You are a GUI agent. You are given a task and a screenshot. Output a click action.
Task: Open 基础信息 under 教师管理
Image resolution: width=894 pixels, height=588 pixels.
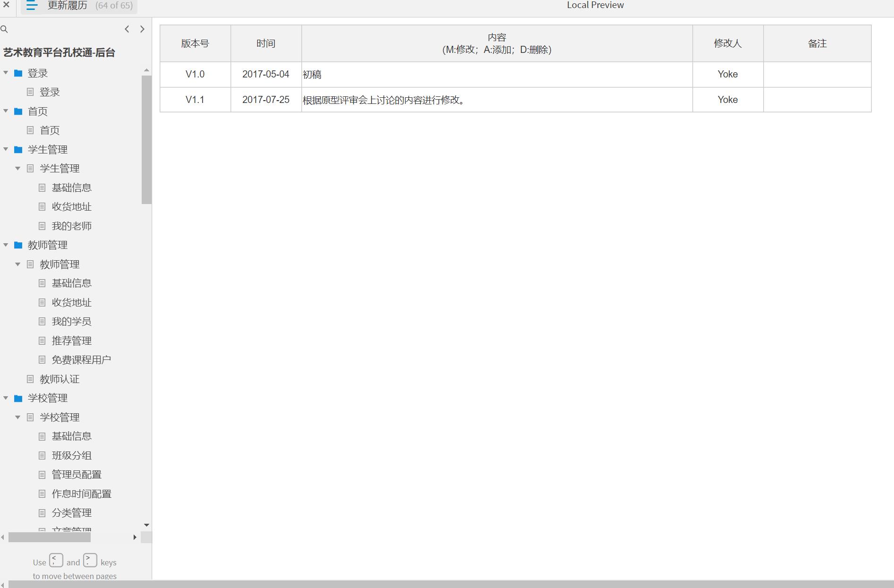tap(72, 283)
